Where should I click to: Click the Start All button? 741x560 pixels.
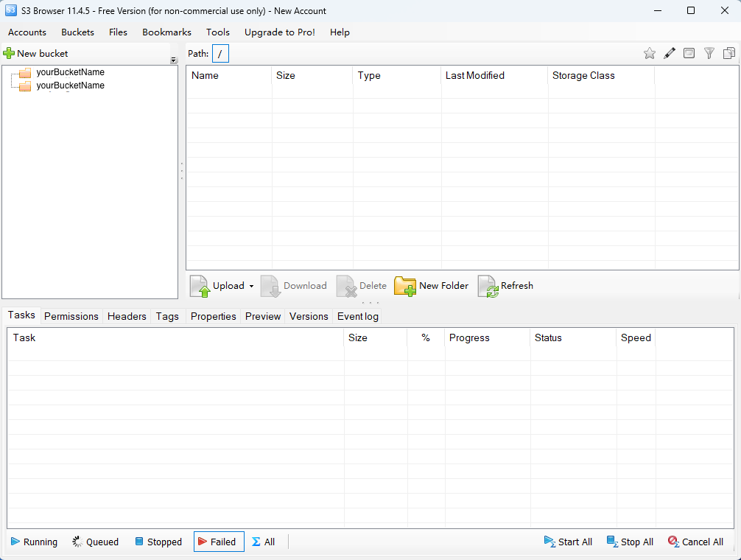point(568,542)
